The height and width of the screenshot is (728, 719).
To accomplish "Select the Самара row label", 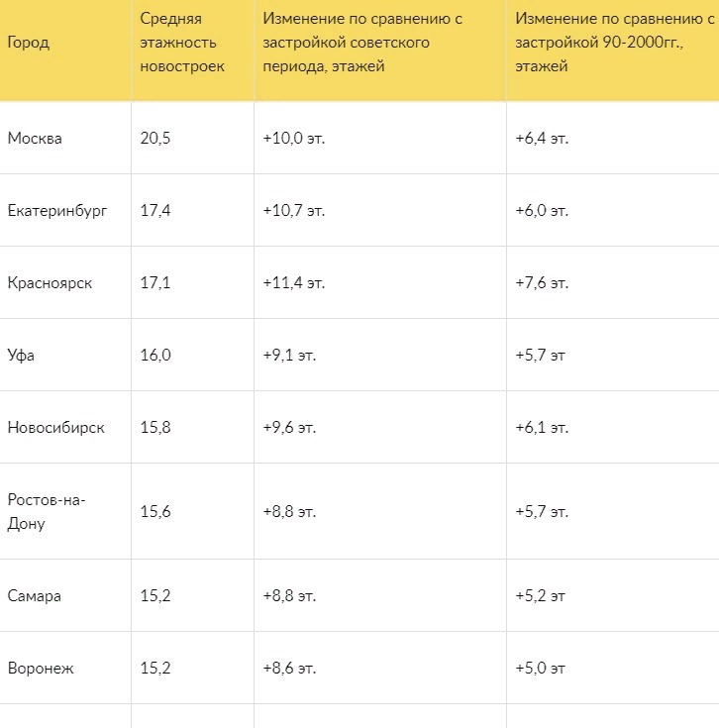I will tap(35, 596).
